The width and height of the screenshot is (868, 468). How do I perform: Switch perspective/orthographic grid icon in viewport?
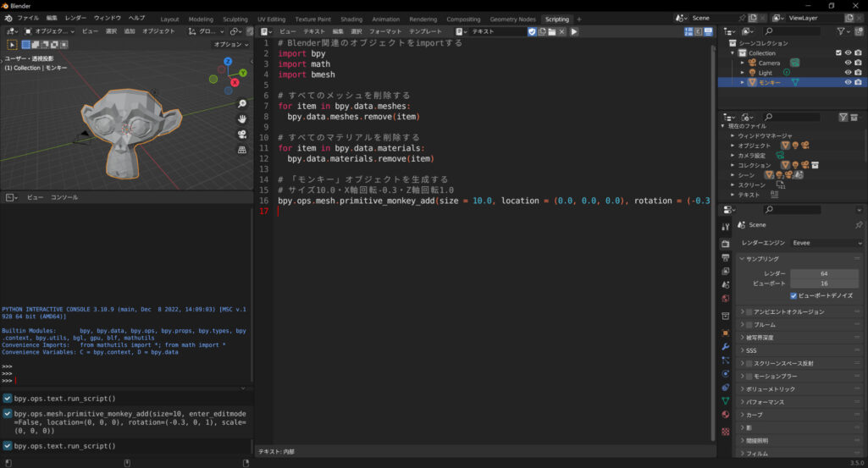[242, 150]
